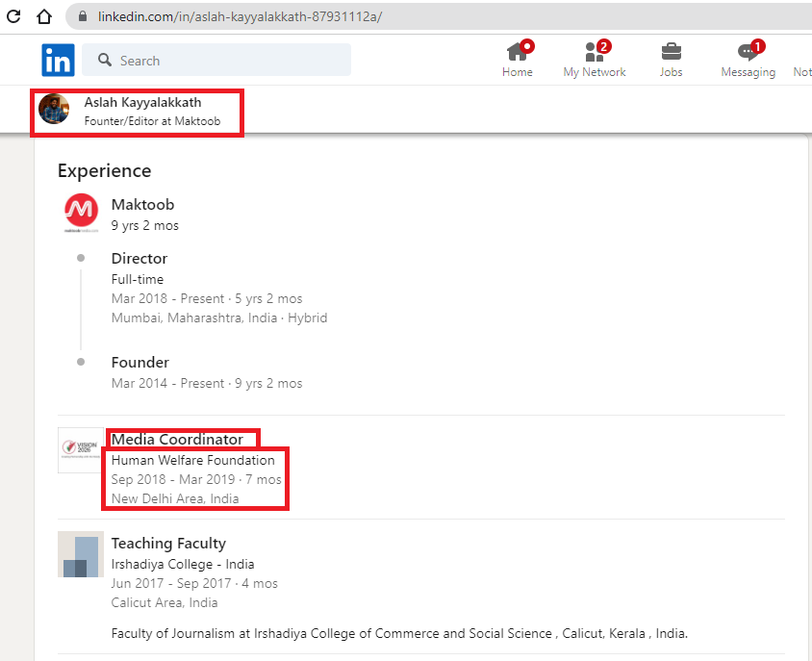The height and width of the screenshot is (661, 812).
Task: Click the Jobs briefcase icon
Action: point(672,52)
